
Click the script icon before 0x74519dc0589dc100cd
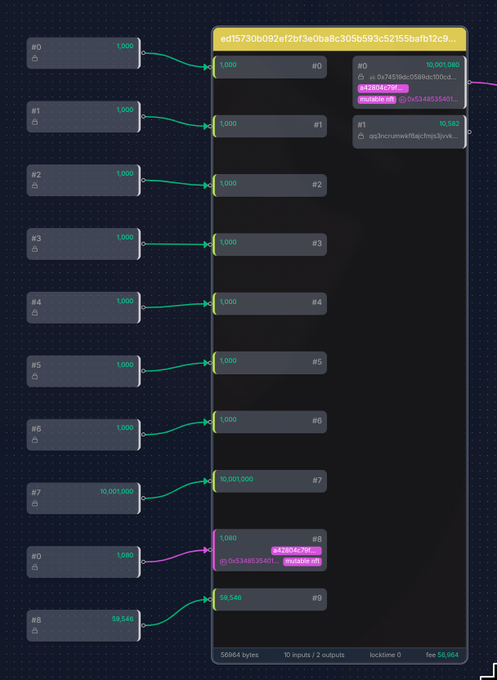(372, 77)
